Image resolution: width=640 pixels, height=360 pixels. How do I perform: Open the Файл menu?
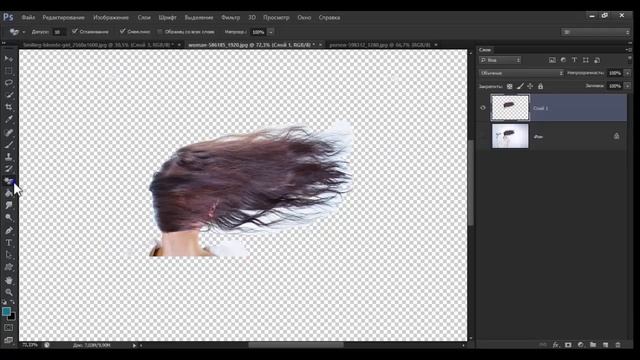tap(28, 18)
